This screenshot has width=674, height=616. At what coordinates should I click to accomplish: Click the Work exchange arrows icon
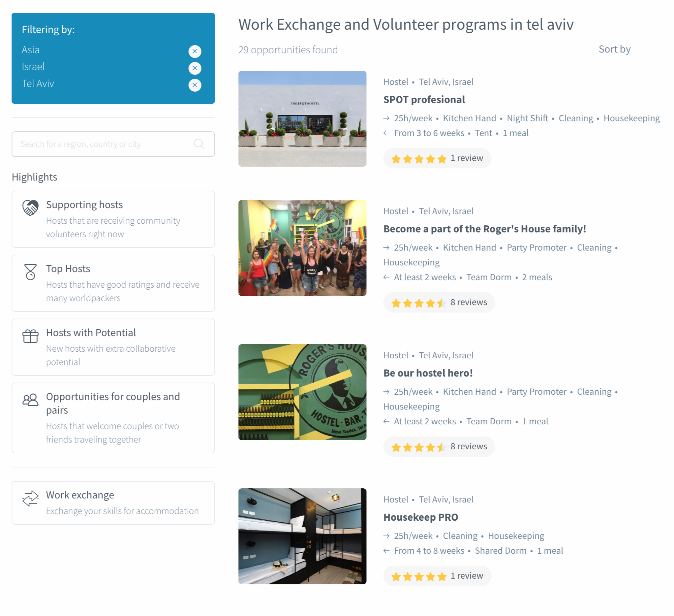click(x=30, y=498)
